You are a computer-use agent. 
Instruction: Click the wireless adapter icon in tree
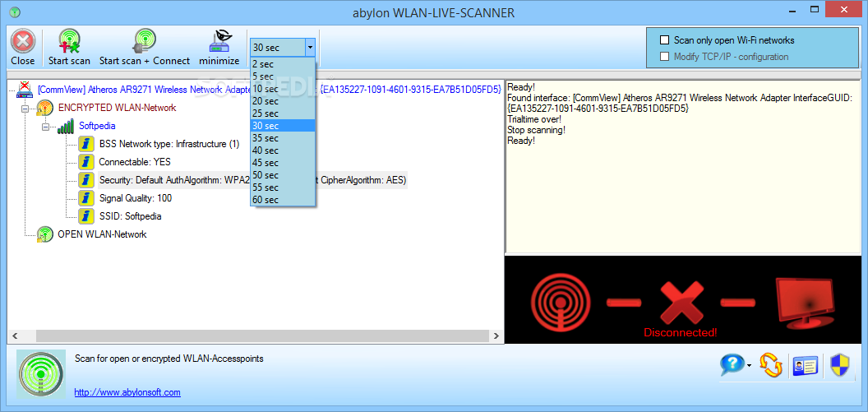pyautogui.click(x=25, y=89)
